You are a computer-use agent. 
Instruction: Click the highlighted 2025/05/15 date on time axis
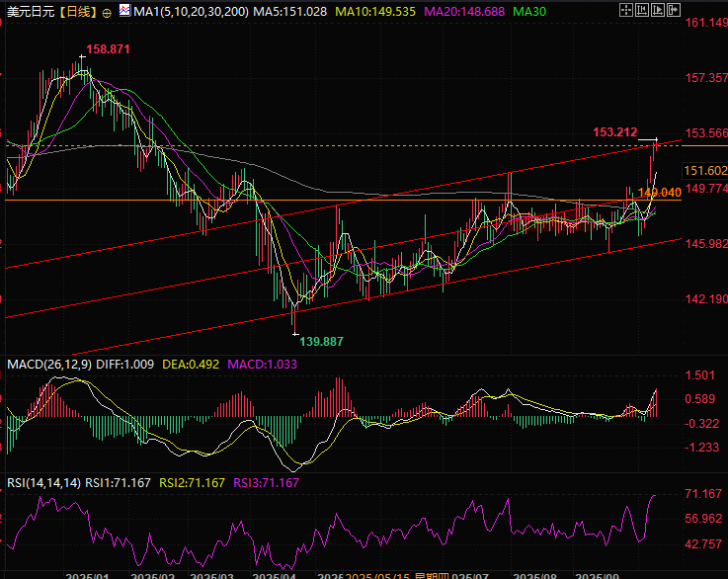click(x=377, y=573)
